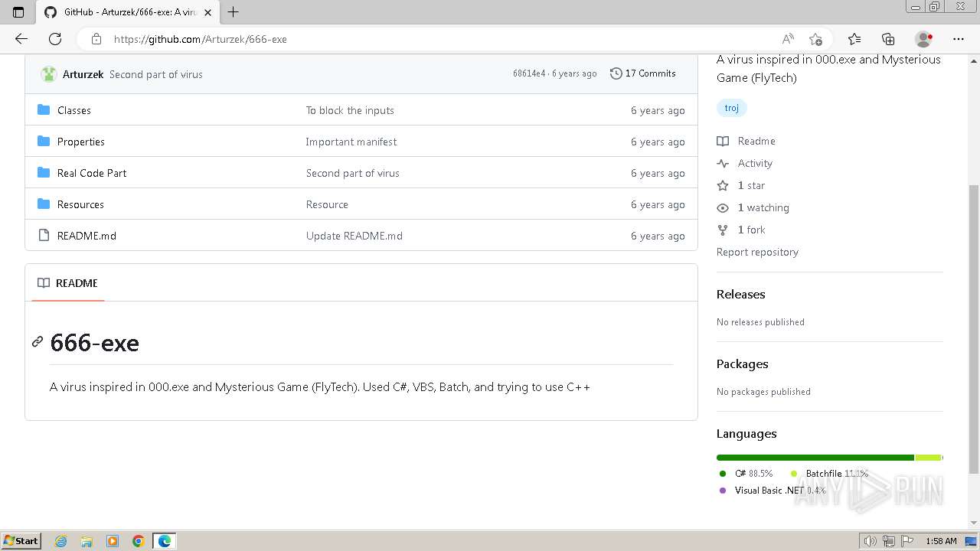980x551 pixels.
Task: Click the taskbar clock 1:58 AM
Action: [x=941, y=541]
